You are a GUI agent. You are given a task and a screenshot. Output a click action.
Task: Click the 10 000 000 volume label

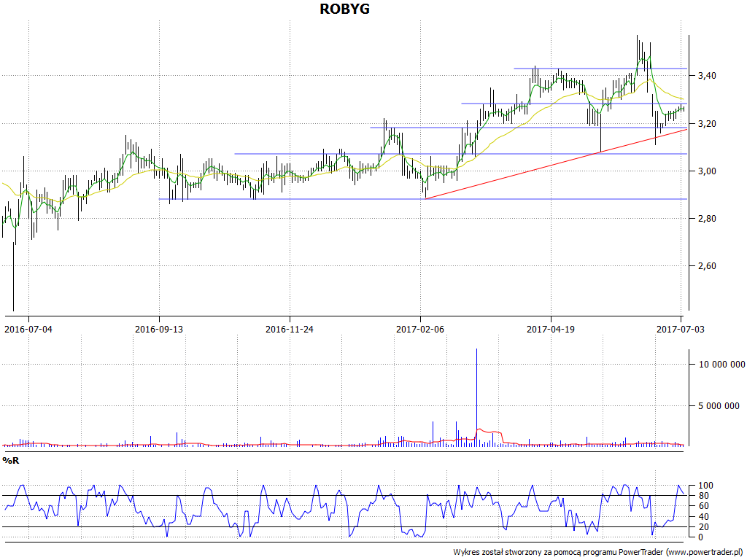pyautogui.click(x=721, y=365)
